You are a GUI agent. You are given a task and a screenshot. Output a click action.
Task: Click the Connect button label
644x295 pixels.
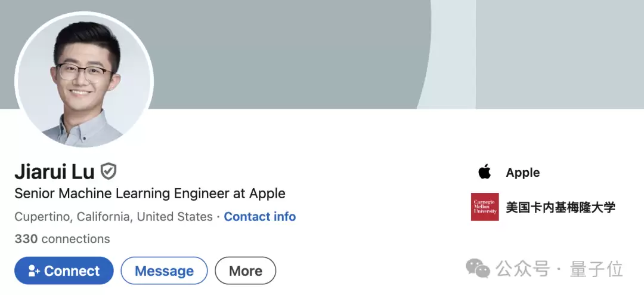(72, 271)
